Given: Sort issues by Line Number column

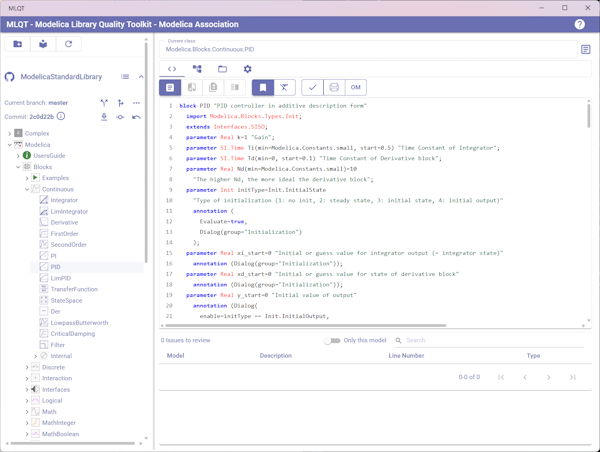Looking at the screenshot, I should [406, 356].
